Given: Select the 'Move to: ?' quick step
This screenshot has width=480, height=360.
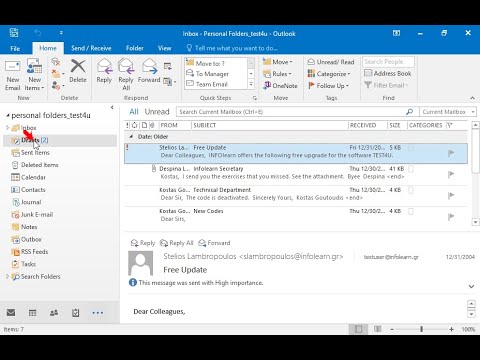Looking at the screenshot, I should tap(216, 63).
